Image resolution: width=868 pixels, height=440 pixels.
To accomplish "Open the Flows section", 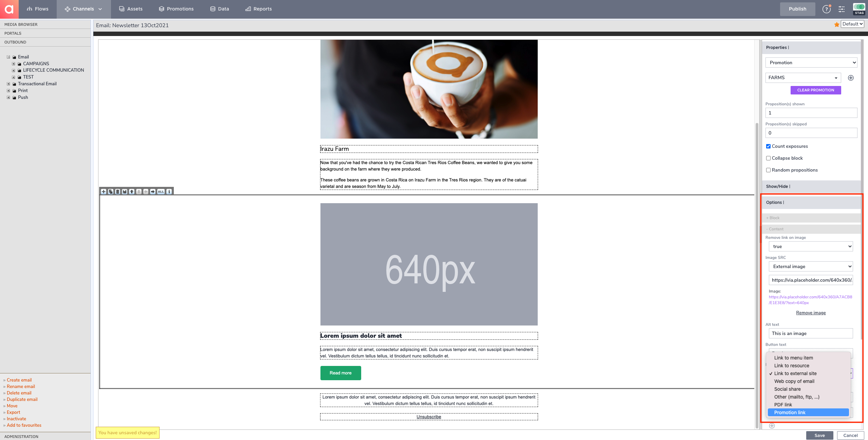I will point(38,9).
